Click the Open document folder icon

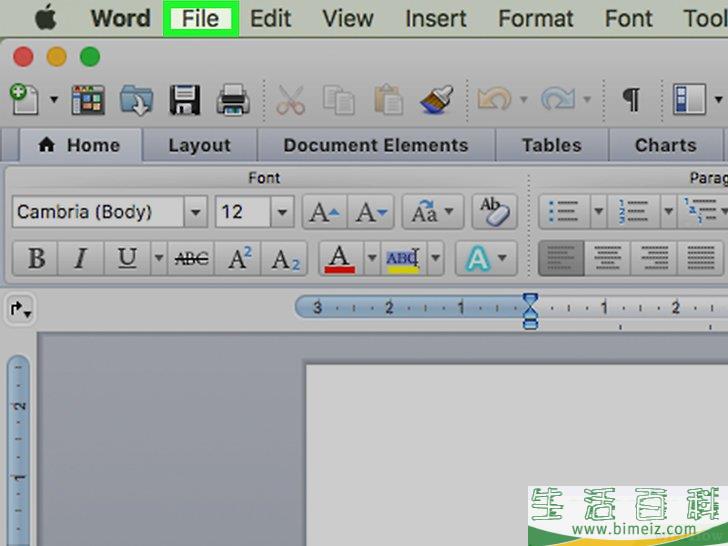pos(136,100)
